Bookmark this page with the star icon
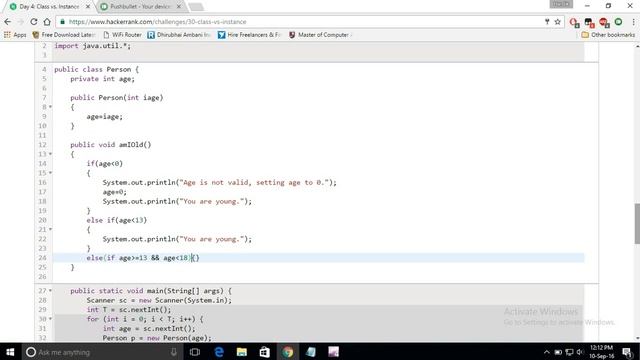The height and width of the screenshot is (360, 640). pos(558,22)
